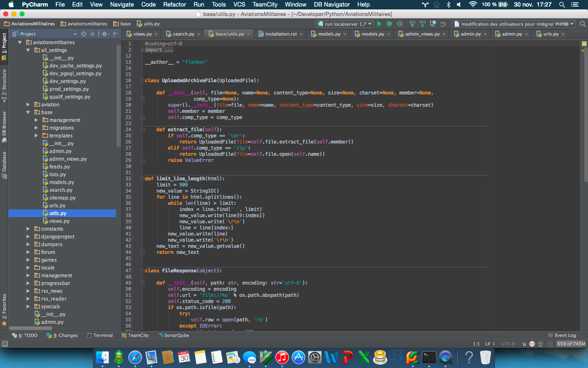This screenshot has height=368, width=588.
Task: Toggle tool window bars at bottom-left corner
Action: tap(5, 344)
